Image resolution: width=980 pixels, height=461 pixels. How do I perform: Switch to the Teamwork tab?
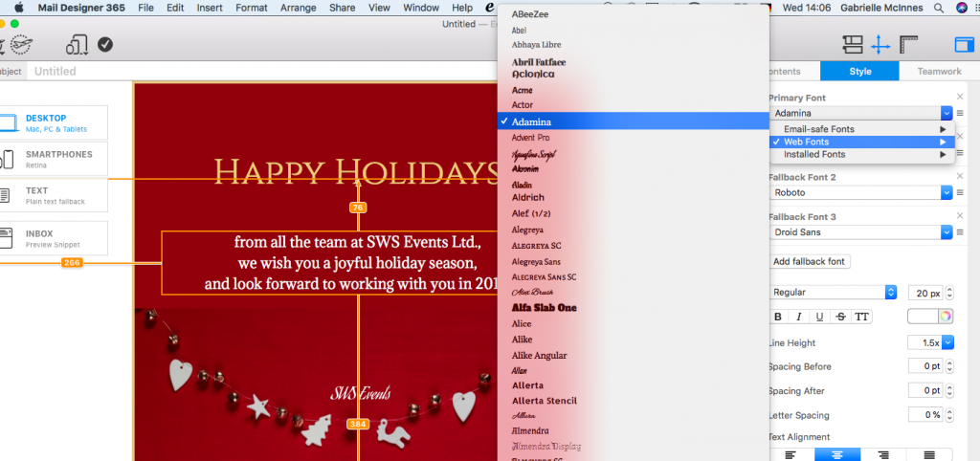(x=940, y=71)
